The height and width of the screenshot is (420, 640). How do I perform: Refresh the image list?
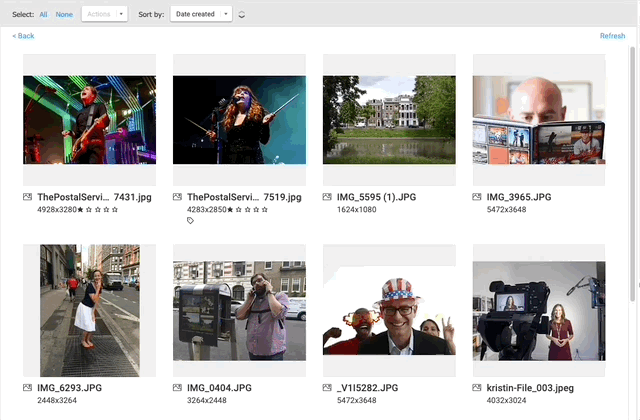(612, 36)
